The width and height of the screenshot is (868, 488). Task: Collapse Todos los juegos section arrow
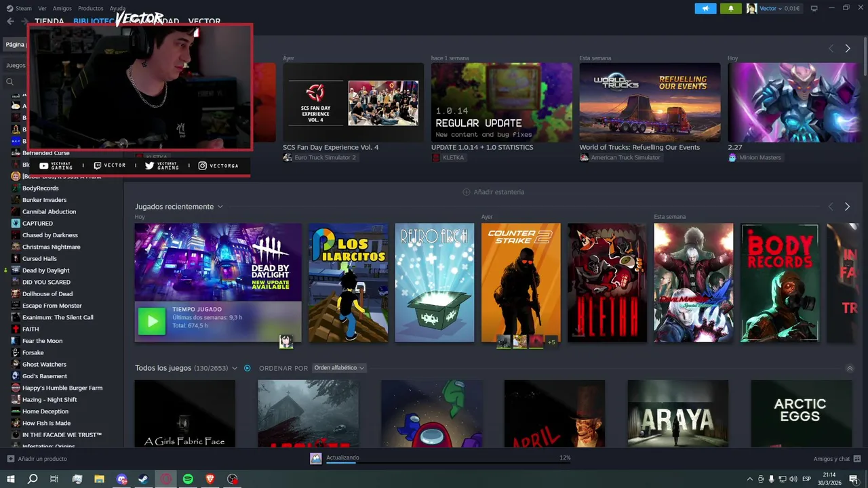(850, 368)
